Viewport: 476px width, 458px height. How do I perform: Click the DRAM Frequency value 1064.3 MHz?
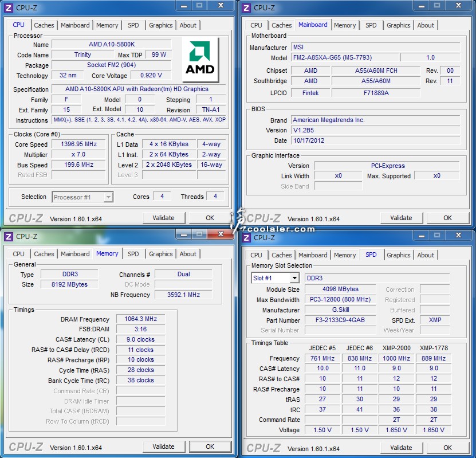140,319
